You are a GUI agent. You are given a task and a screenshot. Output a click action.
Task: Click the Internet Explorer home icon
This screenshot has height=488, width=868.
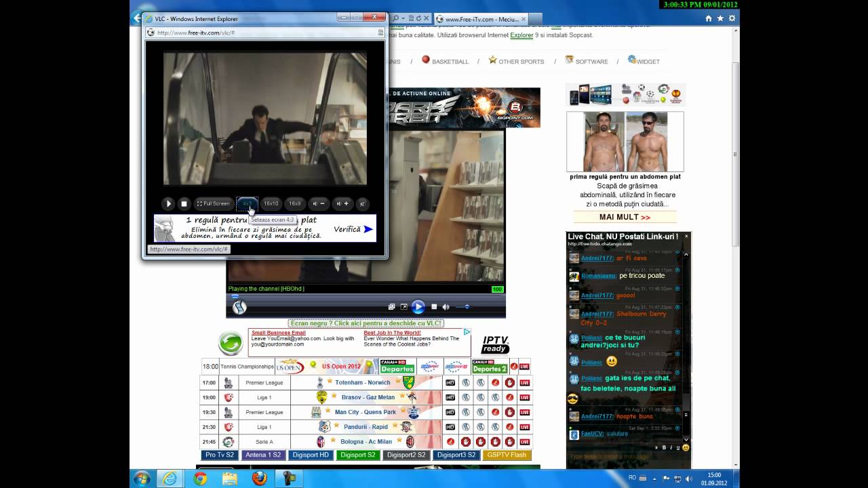pos(709,18)
